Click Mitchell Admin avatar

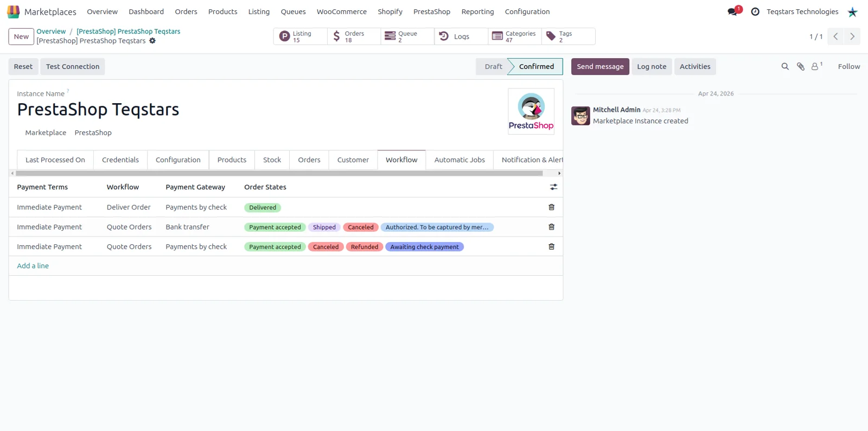tap(580, 116)
